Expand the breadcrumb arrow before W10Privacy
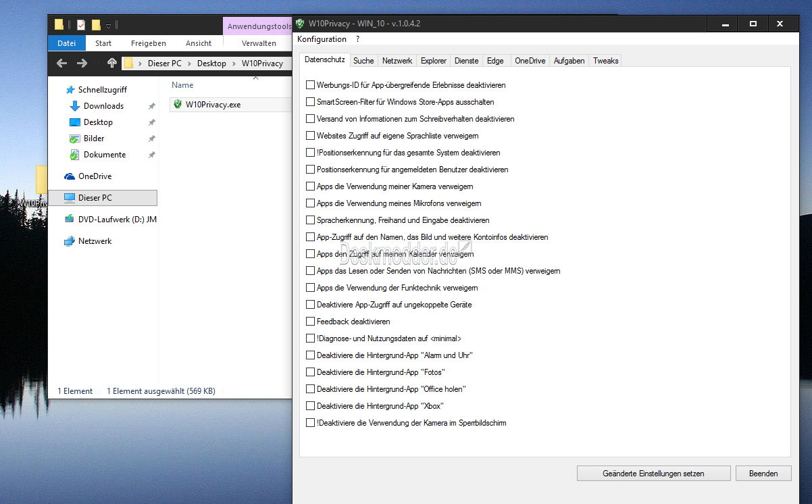 [x=235, y=64]
